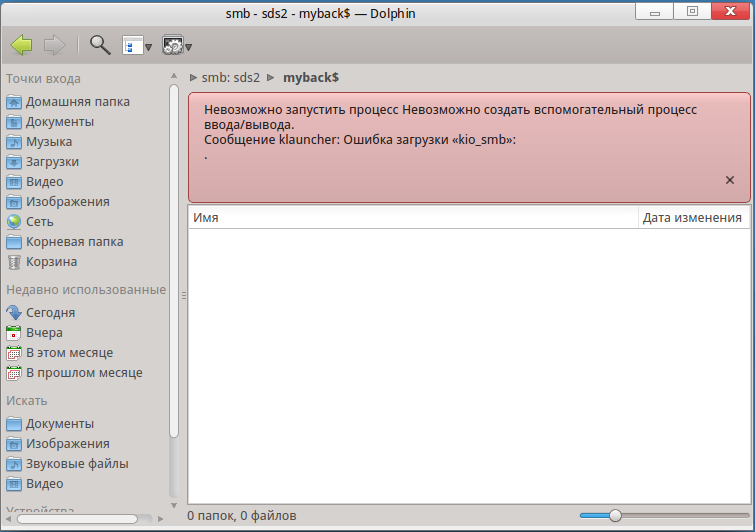The image size is (755, 532).
Task: Click the Корневая папка folder icon
Action: pyautogui.click(x=14, y=242)
